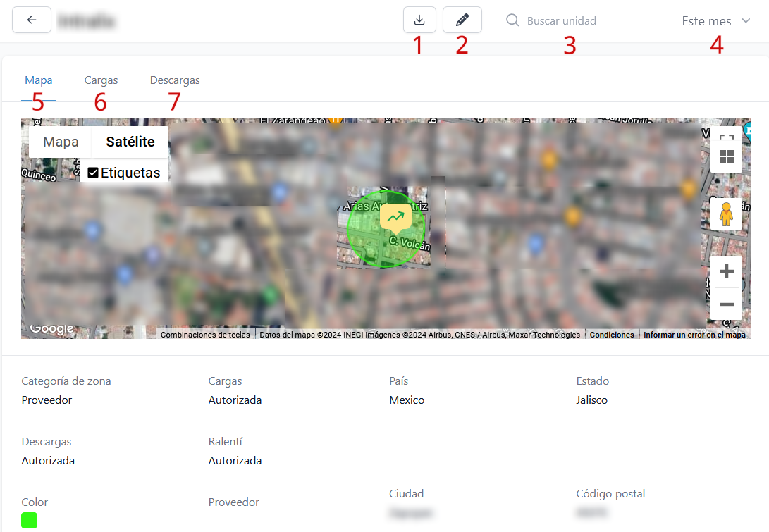
Task: Switch to the Descargas tab
Action: 175,80
